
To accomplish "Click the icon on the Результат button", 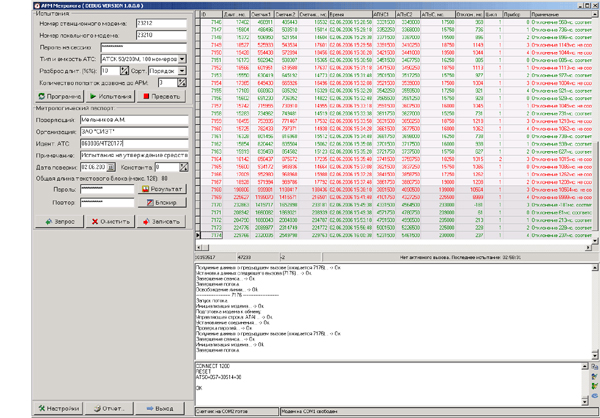I will (x=145, y=189).
